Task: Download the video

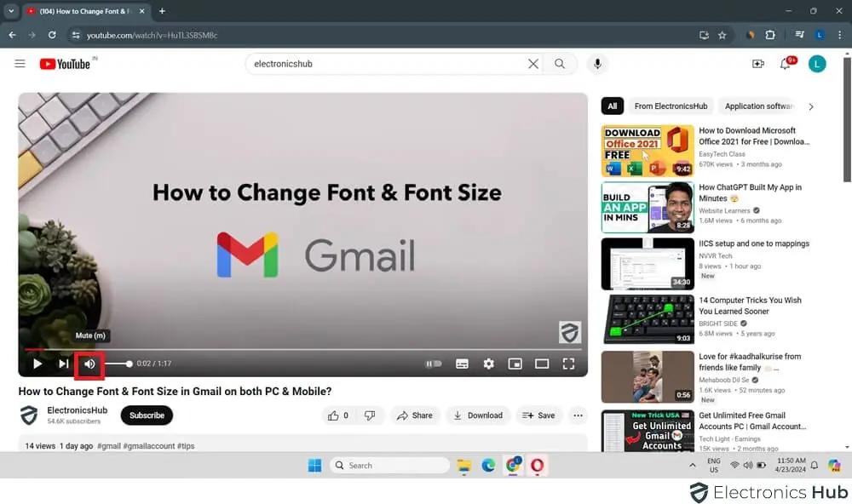Action: [478, 415]
